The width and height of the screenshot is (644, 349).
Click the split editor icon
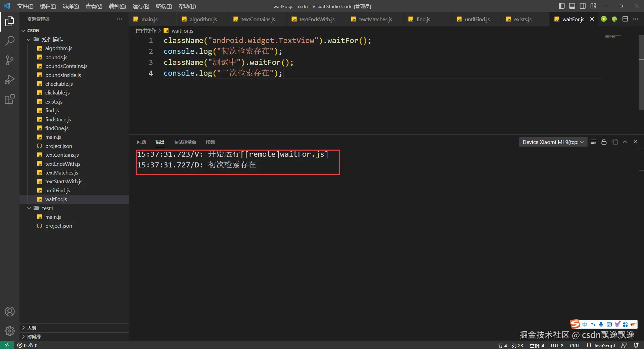(625, 19)
